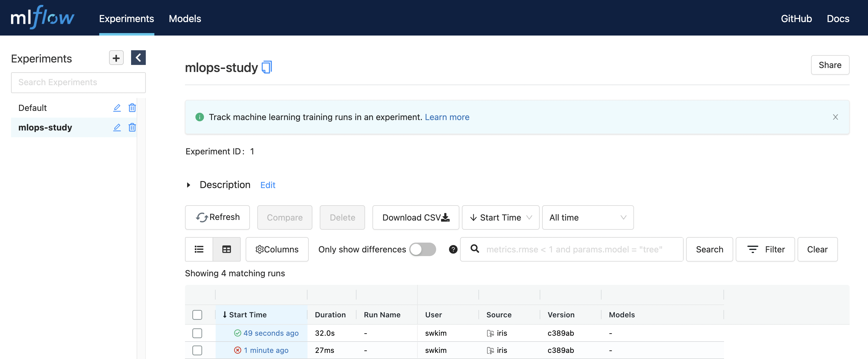Screen dimensions: 868x359
Task: Switch to the Models tab
Action: 184,19
